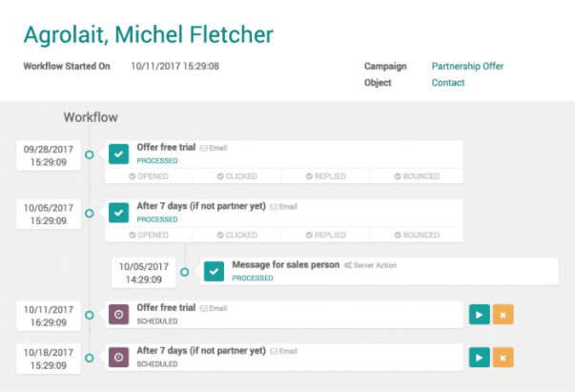This screenshot has width=575, height=392.
Task: Run the scheduled Offer free trial activity now
Action: [480, 315]
